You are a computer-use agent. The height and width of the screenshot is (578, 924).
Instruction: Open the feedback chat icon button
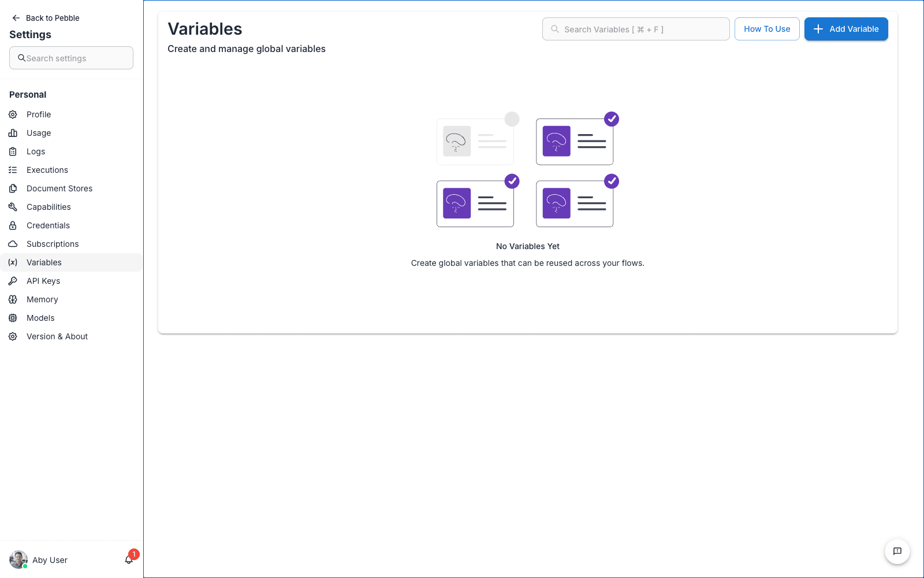coord(897,551)
